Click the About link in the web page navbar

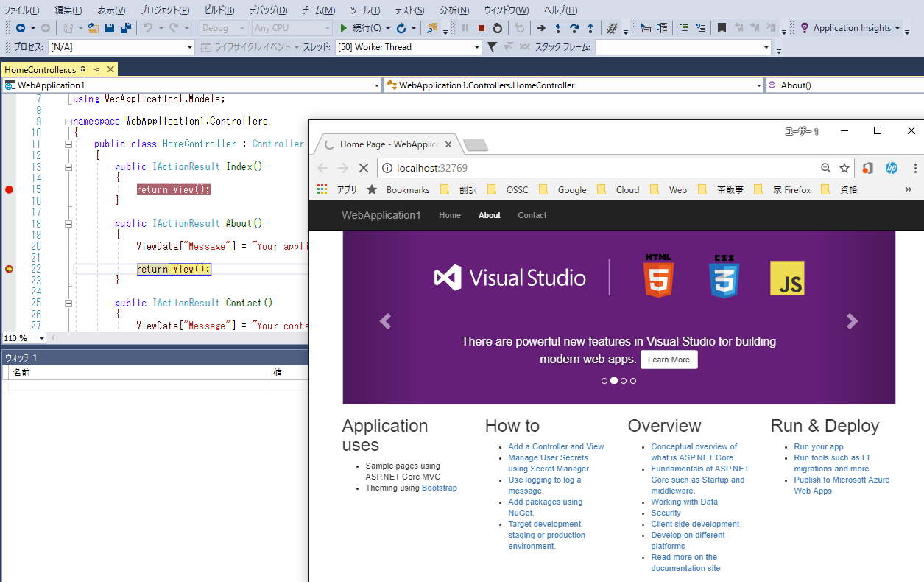(489, 215)
